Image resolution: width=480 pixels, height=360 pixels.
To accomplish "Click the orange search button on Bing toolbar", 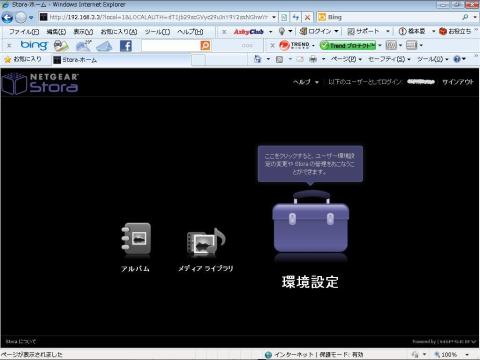I will coord(205,45).
